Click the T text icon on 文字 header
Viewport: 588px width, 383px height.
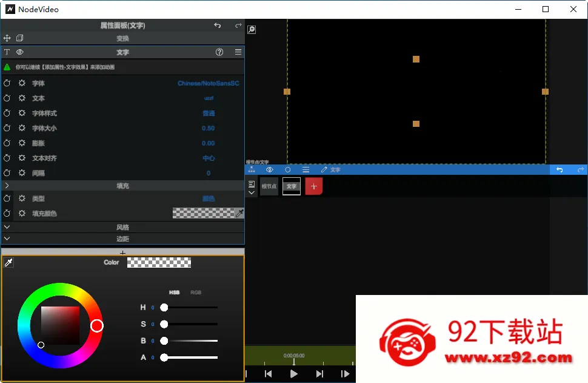tap(7, 52)
